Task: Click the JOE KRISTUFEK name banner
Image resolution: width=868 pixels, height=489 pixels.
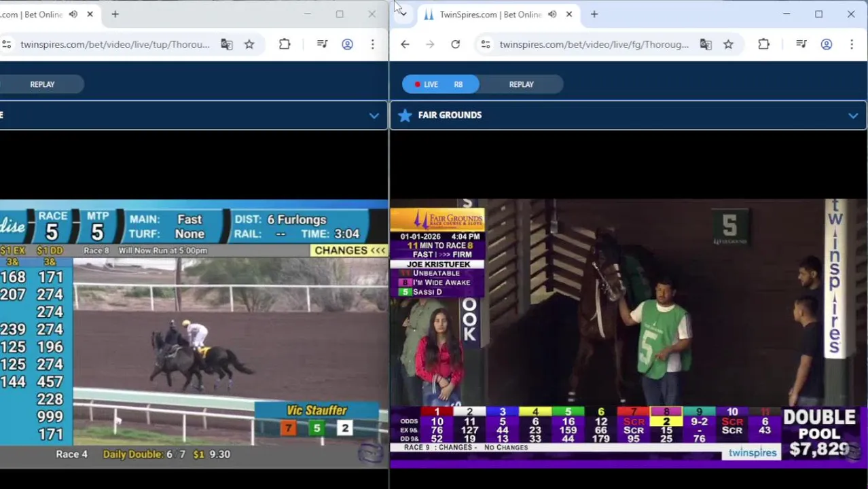Action: pyautogui.click(x=437, y=264)
